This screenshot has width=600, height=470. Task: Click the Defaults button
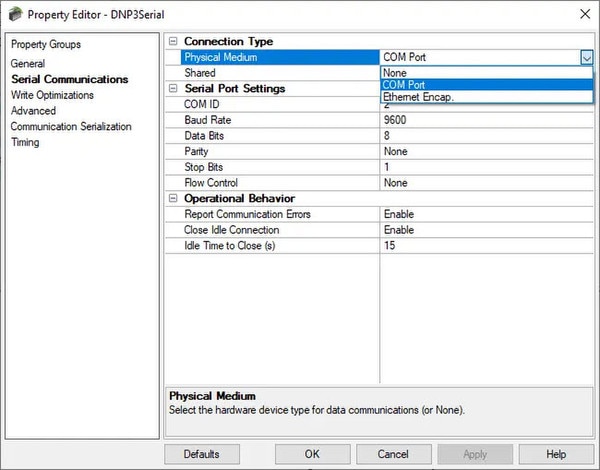202,454
